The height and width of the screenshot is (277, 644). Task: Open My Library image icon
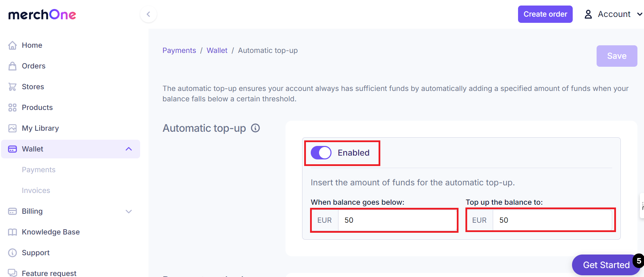tap(12, 128)
